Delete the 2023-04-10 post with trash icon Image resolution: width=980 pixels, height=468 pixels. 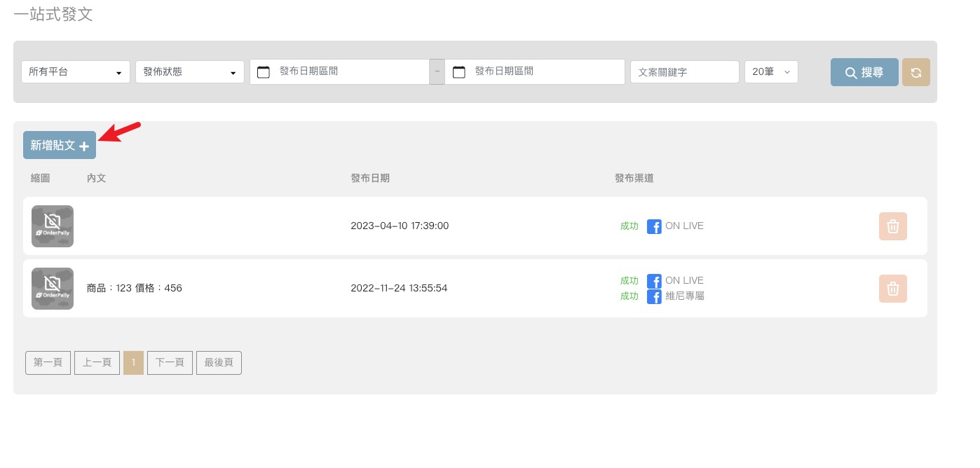[892, 226]
